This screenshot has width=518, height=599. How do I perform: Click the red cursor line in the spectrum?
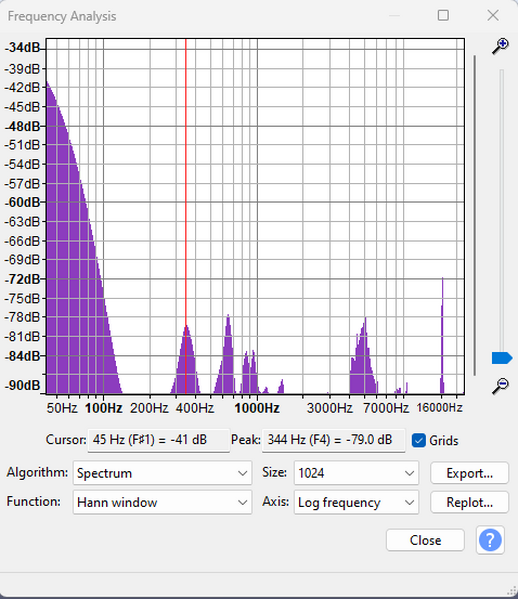click(186, 216)
